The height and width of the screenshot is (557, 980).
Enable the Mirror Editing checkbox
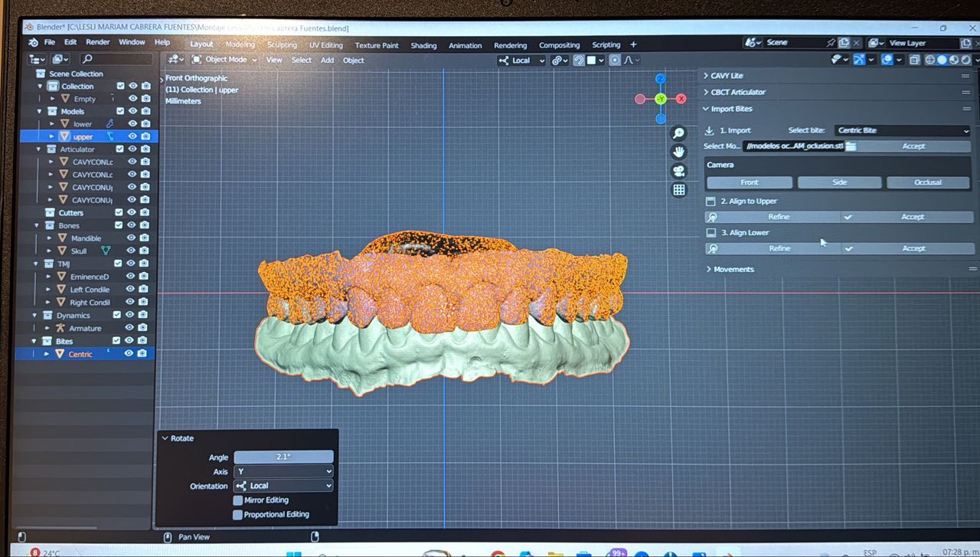[x=238, y=500]
